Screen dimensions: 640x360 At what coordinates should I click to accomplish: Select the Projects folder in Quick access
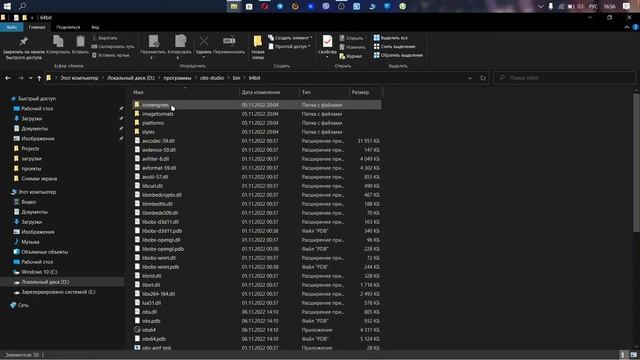tap(30, 149)
